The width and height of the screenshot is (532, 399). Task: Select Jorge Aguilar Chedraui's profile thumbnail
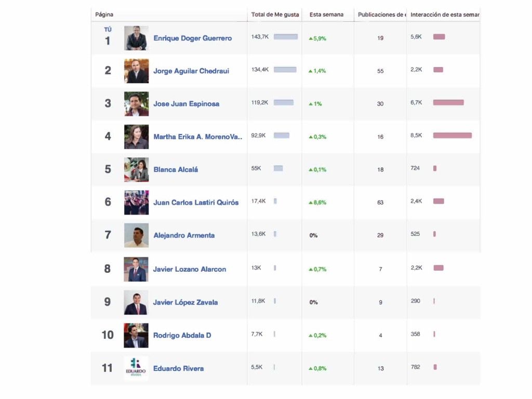137,71
